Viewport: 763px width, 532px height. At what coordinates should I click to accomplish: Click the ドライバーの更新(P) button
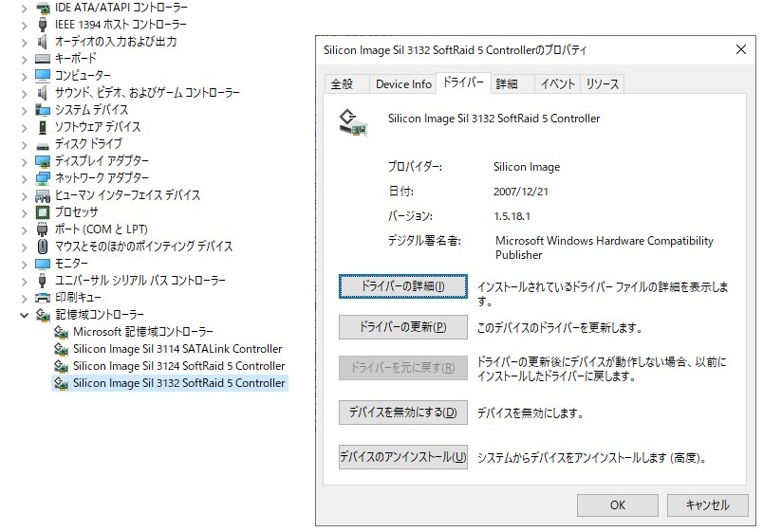(403, 327)
